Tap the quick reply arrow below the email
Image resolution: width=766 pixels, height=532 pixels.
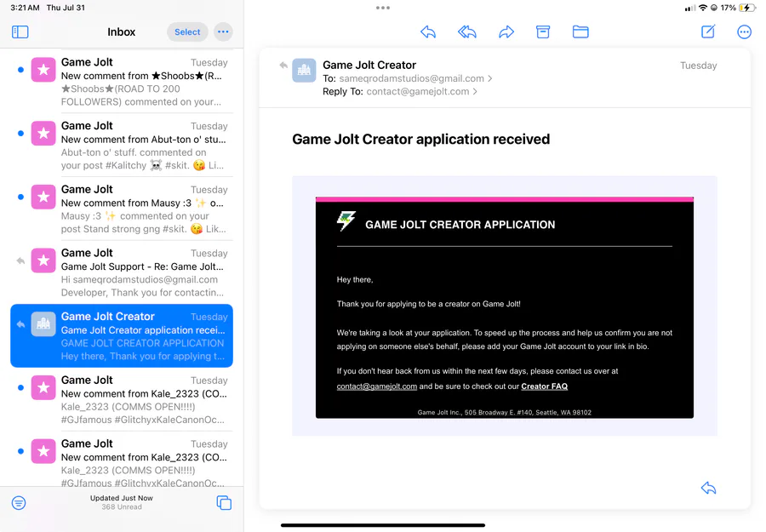pos(708,488)
